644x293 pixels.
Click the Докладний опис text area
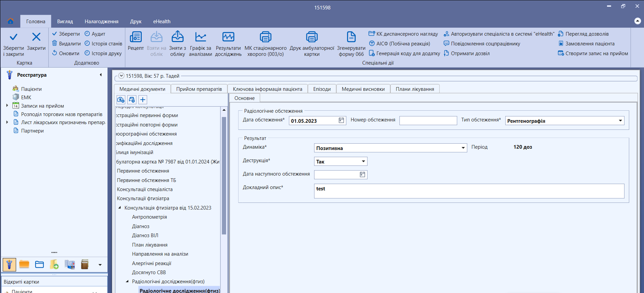469,191
